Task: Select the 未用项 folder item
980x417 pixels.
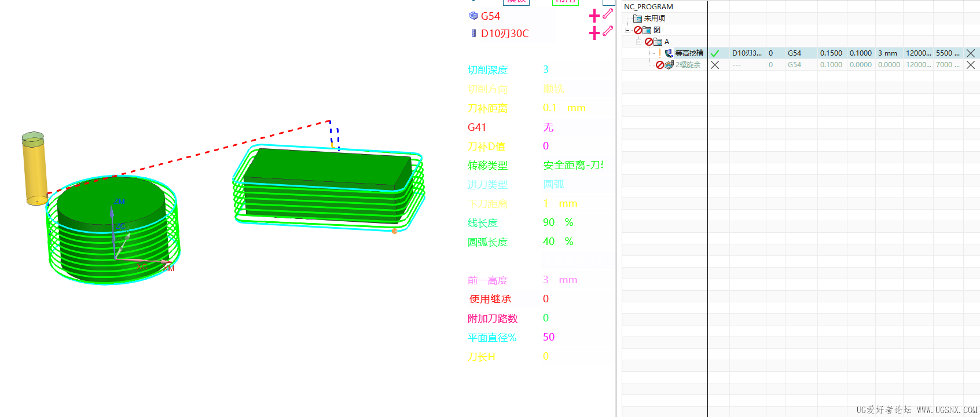Action: click(x=655, y=19)
